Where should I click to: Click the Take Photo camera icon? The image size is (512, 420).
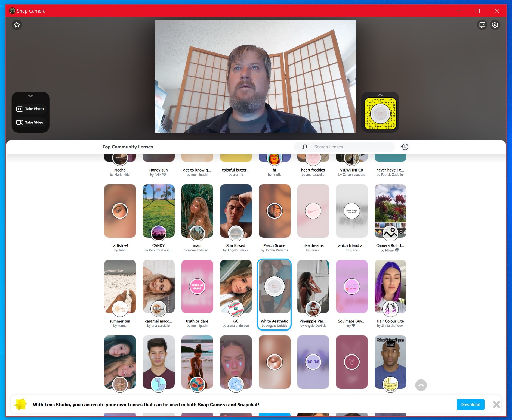point(20,109)
